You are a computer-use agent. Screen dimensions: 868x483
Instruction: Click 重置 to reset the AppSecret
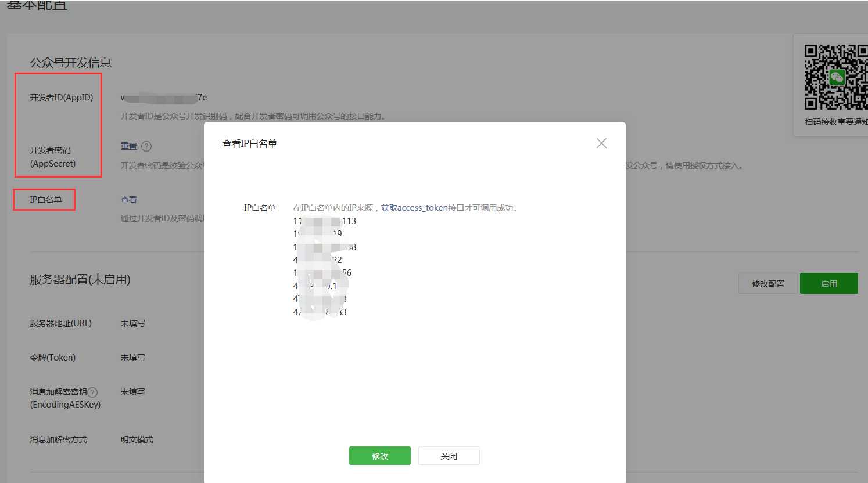[x=128, y=146]
